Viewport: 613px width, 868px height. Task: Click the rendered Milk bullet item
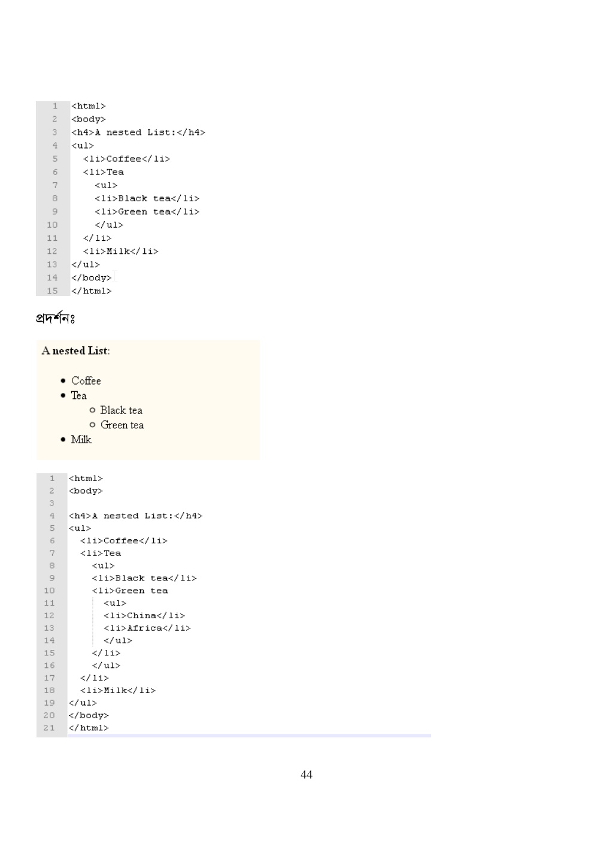[x=81, y=440]
